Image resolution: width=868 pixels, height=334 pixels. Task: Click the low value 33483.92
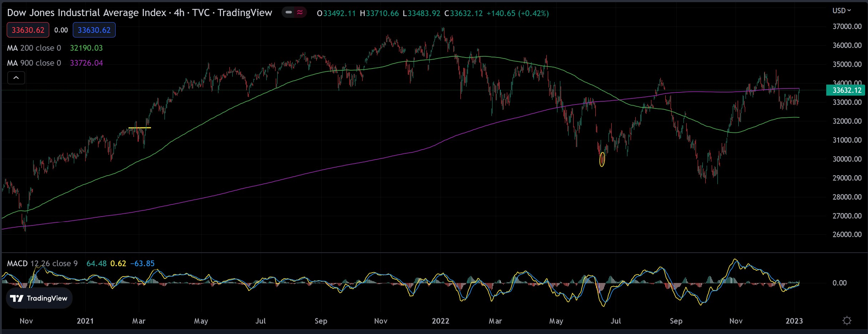pos(424,13)
